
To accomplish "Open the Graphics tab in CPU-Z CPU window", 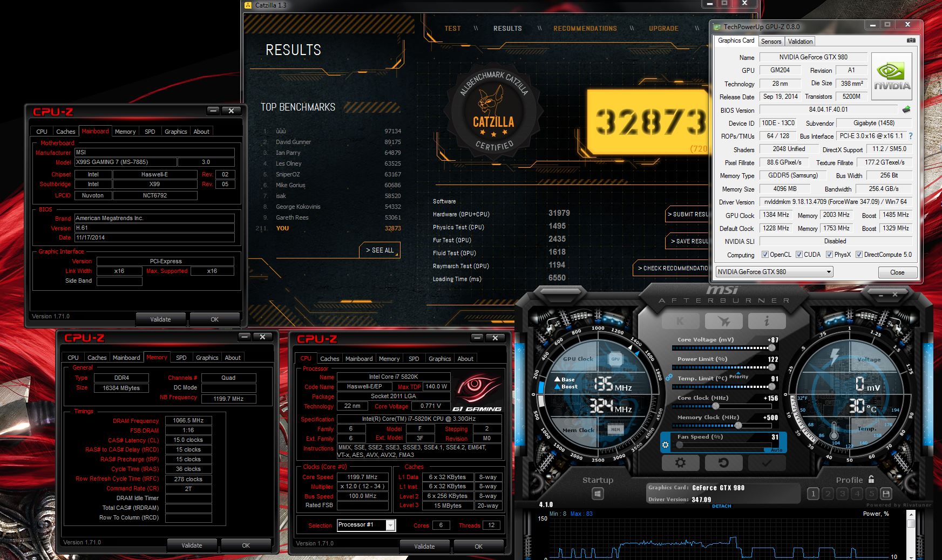I will click(440, 359).
